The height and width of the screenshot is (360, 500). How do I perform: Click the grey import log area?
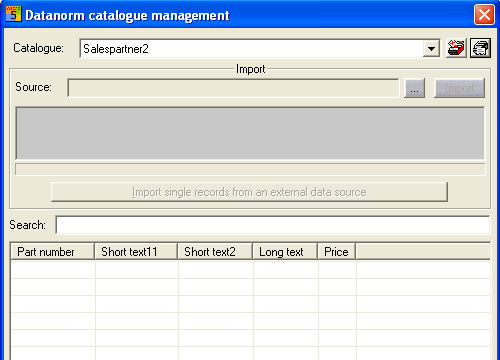click(250, 133)
